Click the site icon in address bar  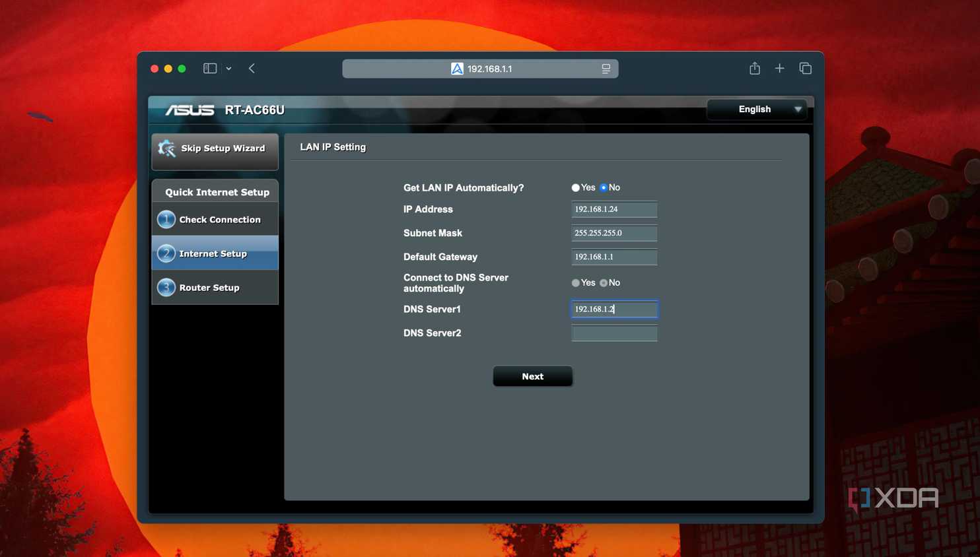point(457,69)
